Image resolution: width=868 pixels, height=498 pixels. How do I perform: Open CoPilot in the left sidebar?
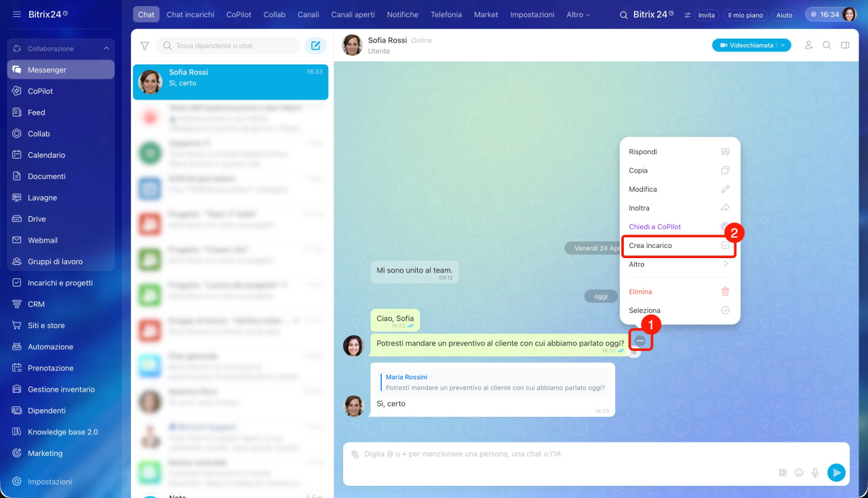point(61,91)
